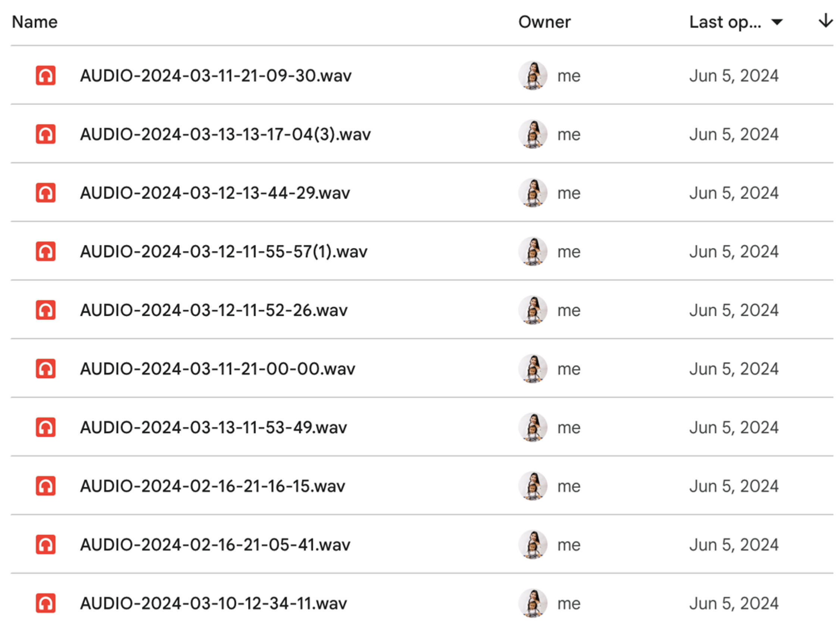Click audio icon for AUDIO-2024-02-16-21-16-15.wav
Image resolution: width=840 pixels, height=634 pixels.
coord(46,486)
